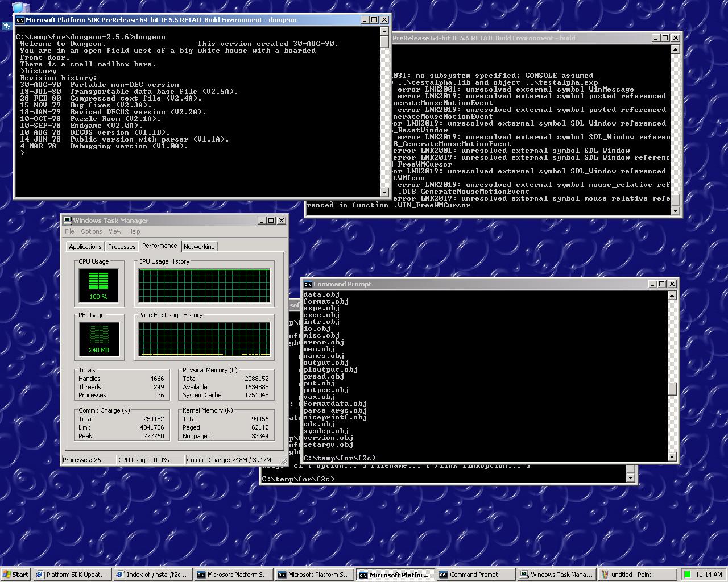Switch to the Networking tab
Viewport: 728px width, 582px height.
[199, 247]
